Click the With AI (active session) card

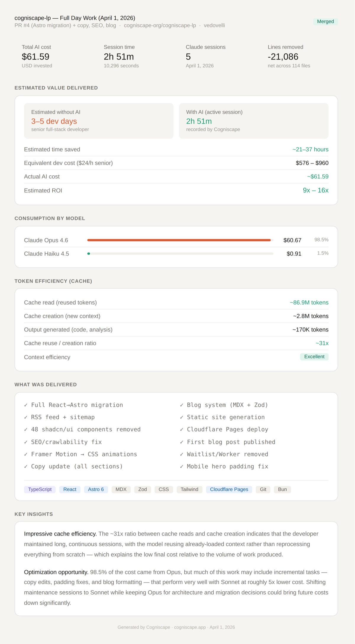click(x=254, y=121)
